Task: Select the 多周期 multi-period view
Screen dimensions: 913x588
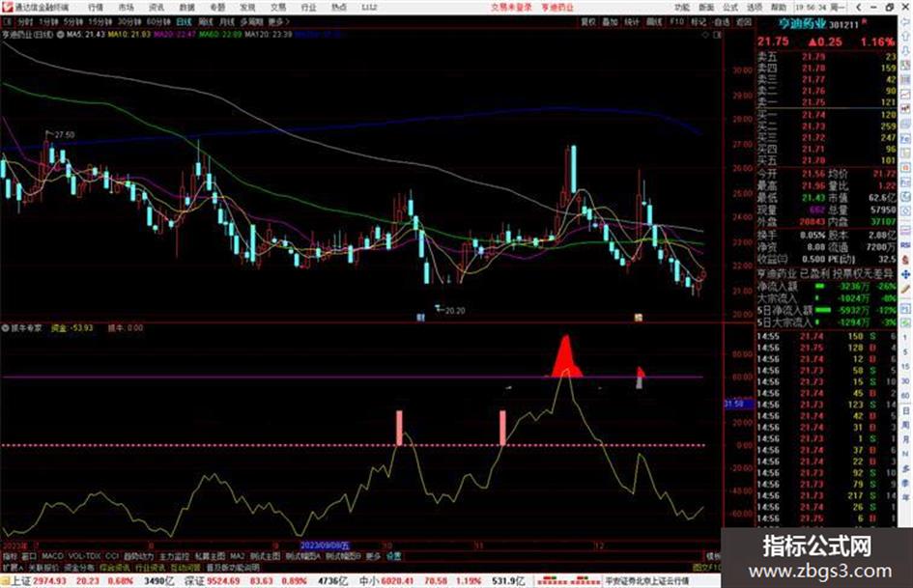Action: coord(251,21)
